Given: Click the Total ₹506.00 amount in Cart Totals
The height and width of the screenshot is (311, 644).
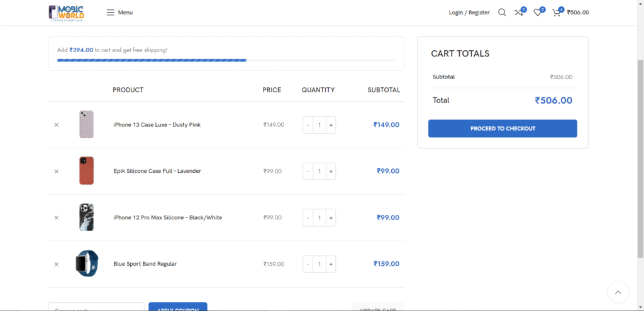Looking at the screenshot, I should point(553,100).
